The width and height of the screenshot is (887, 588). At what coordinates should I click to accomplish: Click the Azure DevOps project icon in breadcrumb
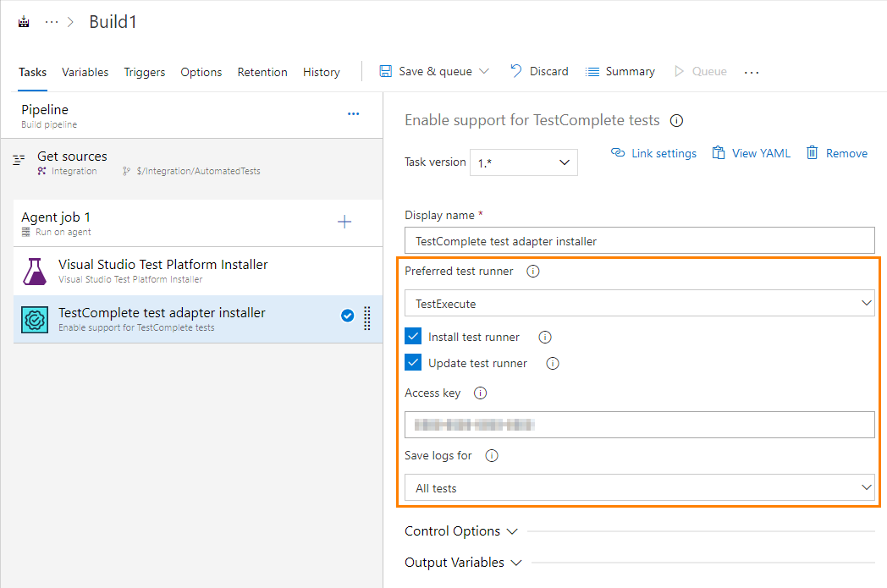[x=24, y=22]
